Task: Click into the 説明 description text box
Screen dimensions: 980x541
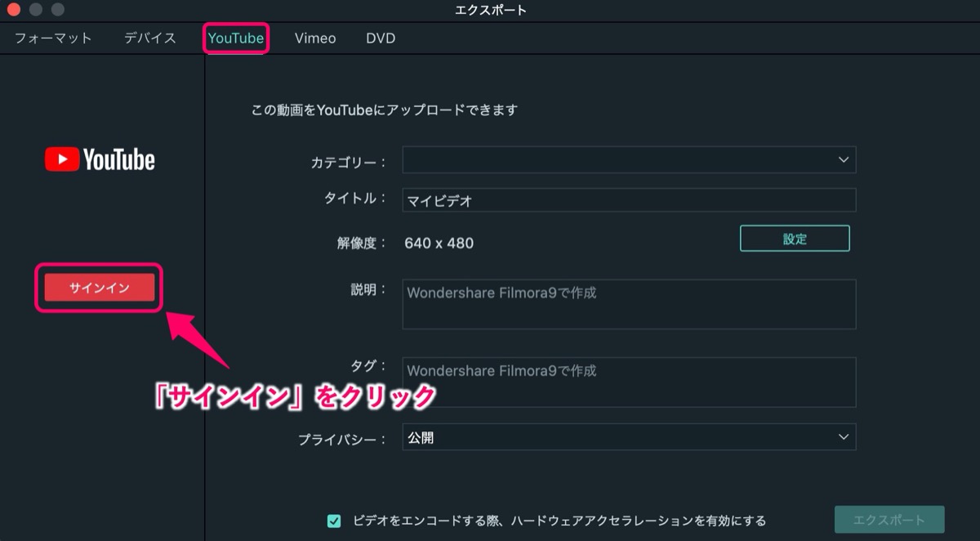Action: 629,305
